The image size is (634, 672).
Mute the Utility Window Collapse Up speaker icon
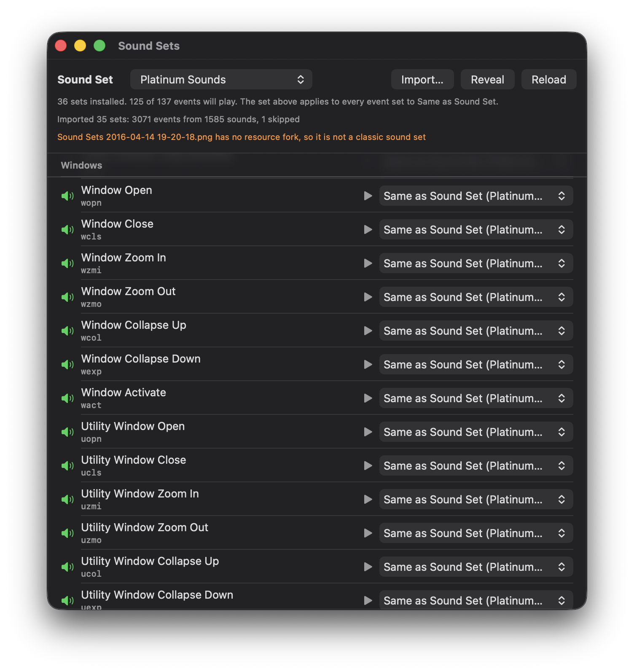point(67,567)
